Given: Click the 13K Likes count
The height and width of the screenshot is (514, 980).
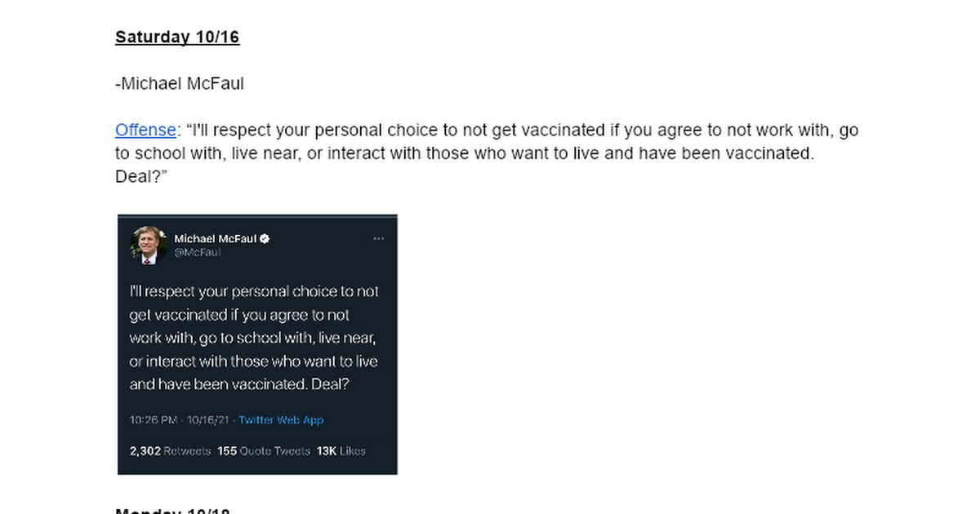Looking at the screenshot, I should (x=341, y=451).
